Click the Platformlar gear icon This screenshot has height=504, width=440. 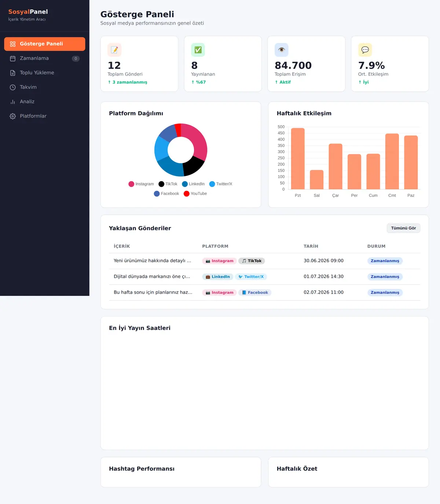[13, 116]
